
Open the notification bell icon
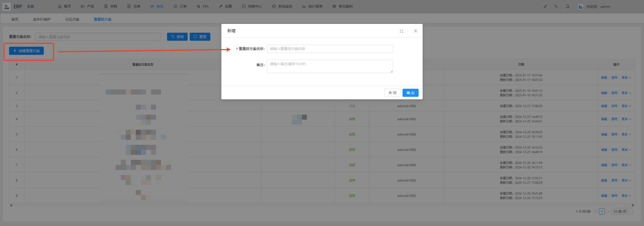pyautogui.click(x=568, y=6)
